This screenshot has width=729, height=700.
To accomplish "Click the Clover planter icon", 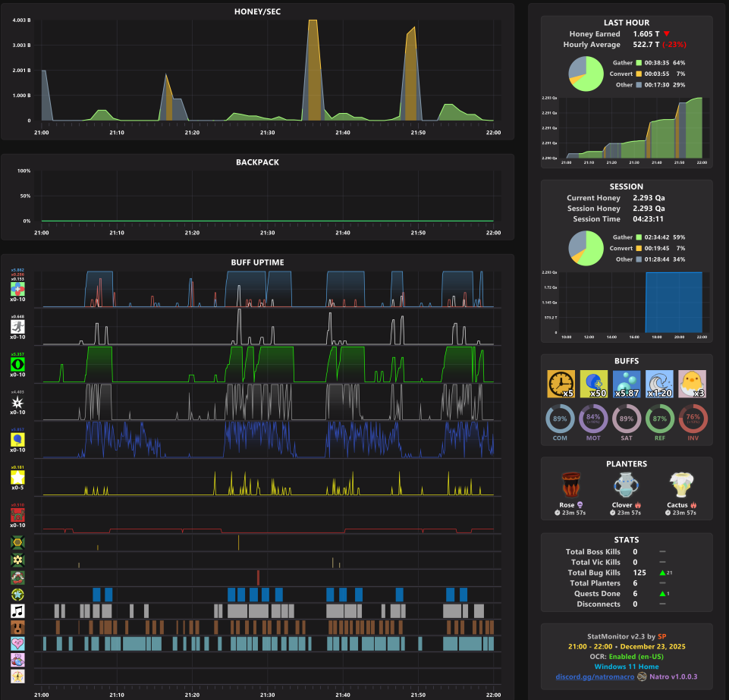I will (x=626, y=485).
